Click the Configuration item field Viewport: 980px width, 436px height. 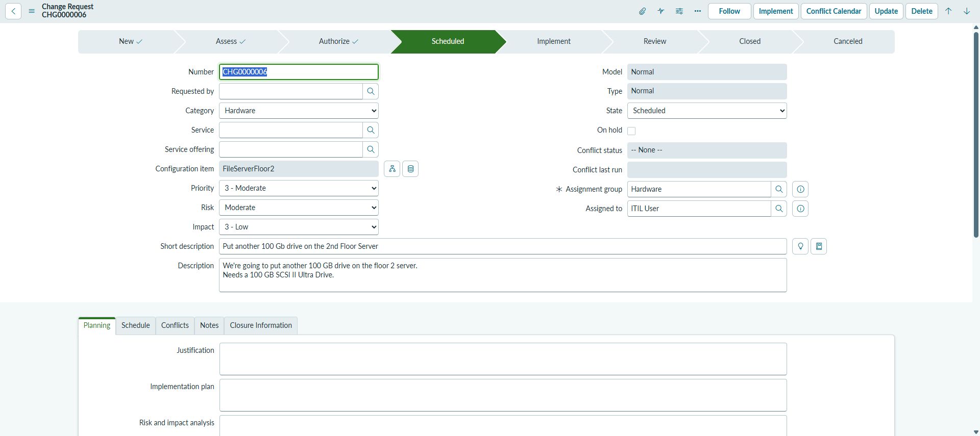pyautogui.click(x=299, y=169)
